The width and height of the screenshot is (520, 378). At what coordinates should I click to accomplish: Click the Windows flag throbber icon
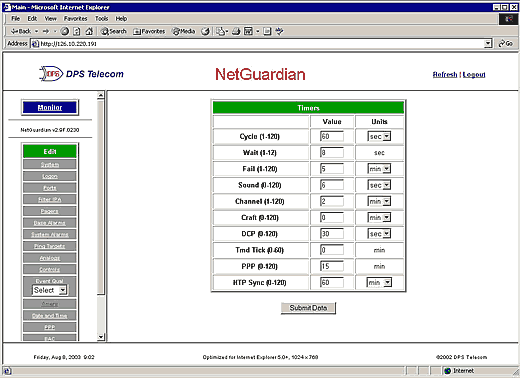pyautogui.click(x=508, y=19)
